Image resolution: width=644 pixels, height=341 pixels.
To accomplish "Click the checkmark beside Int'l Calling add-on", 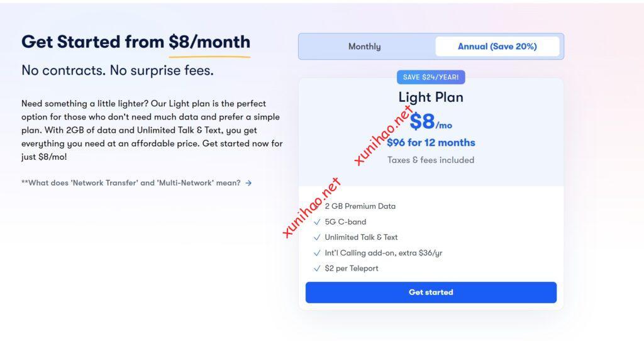I will pyautogui.click(x=317, y=253).
